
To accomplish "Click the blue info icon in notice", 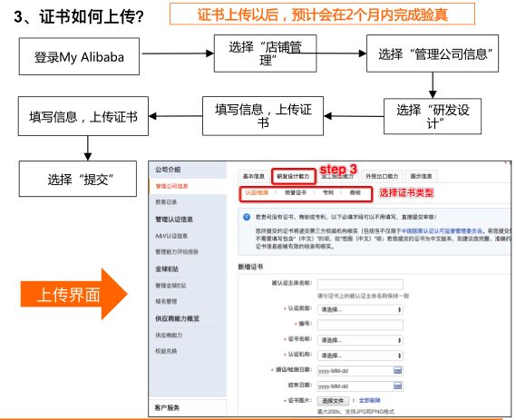I will tap(247, 217).
